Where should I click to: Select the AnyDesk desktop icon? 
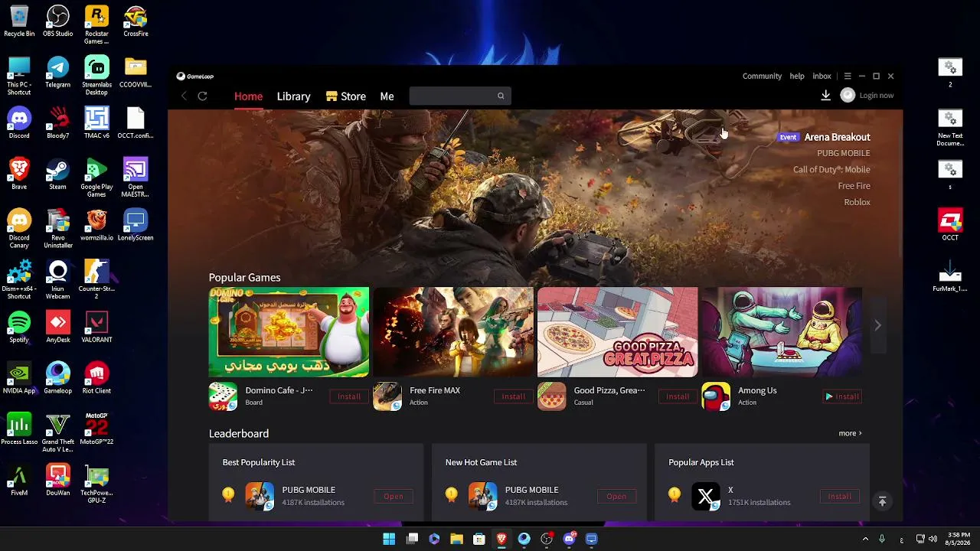[58, 327]
